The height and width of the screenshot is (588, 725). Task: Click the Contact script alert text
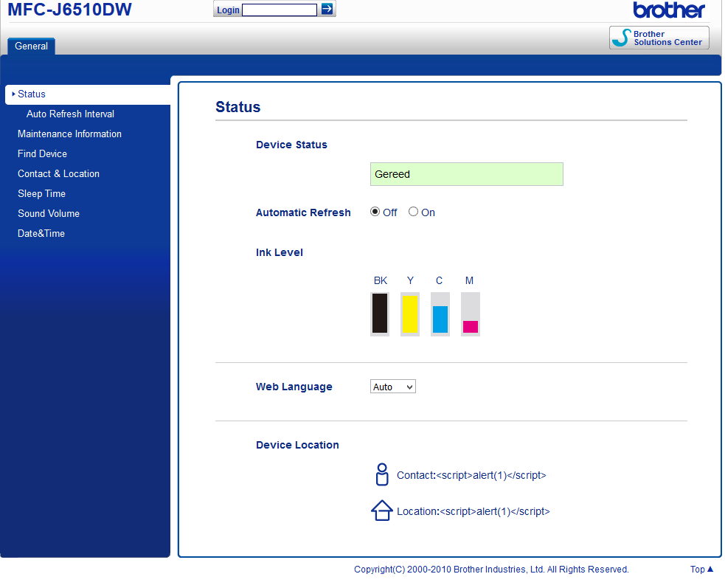[x=471, y=475]
